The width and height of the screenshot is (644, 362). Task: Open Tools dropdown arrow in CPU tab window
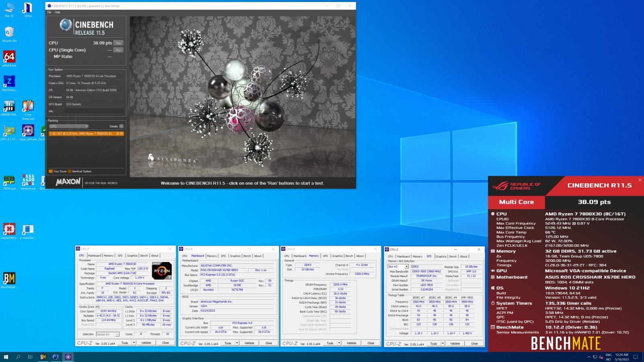point(134,343)
